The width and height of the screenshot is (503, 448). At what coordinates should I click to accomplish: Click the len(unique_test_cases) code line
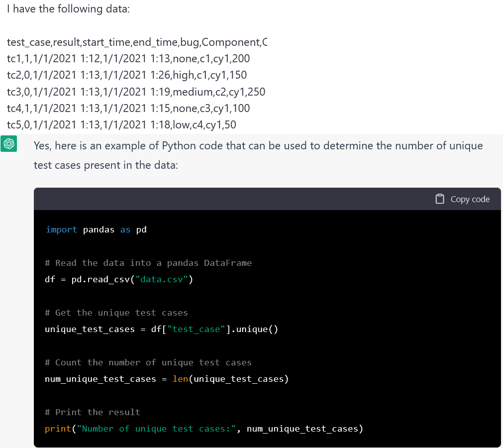click(x=167, y=379)
